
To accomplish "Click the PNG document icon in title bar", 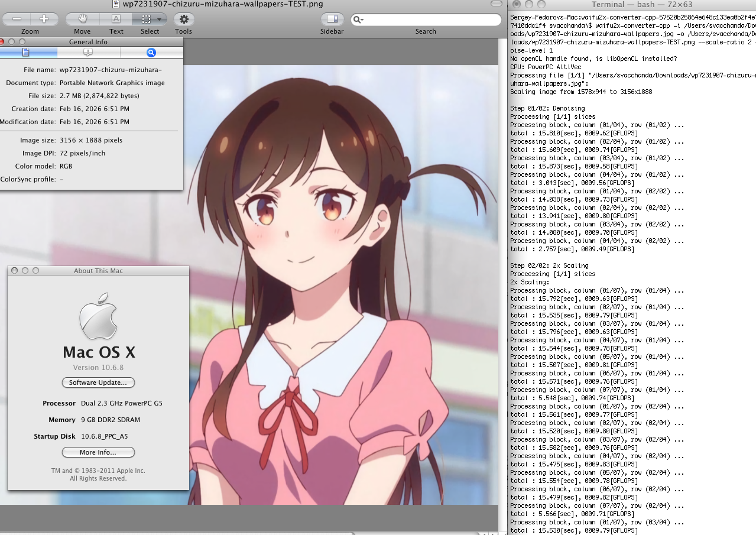I will [116, 4].
